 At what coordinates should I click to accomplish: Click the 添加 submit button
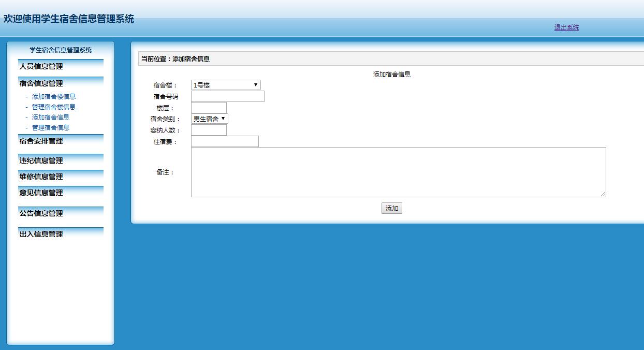click(391, 208)
